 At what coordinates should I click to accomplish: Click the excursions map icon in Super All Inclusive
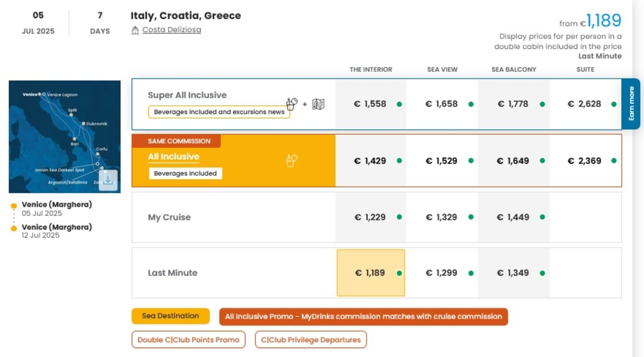[318, 104]
